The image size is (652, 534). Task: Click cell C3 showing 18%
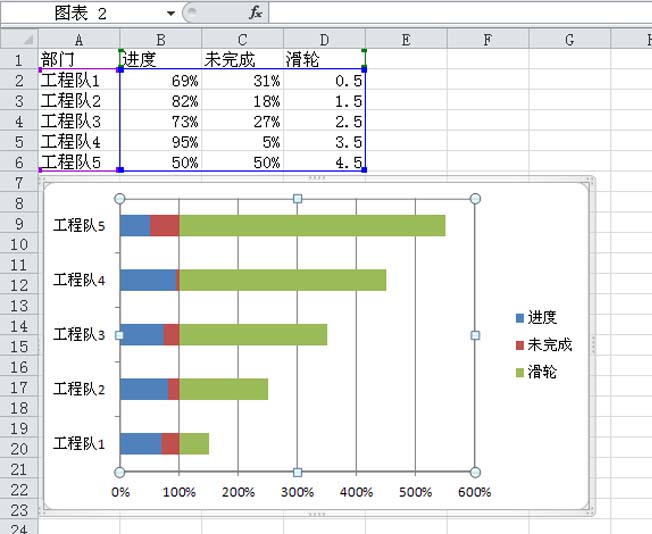pos(242,100)
